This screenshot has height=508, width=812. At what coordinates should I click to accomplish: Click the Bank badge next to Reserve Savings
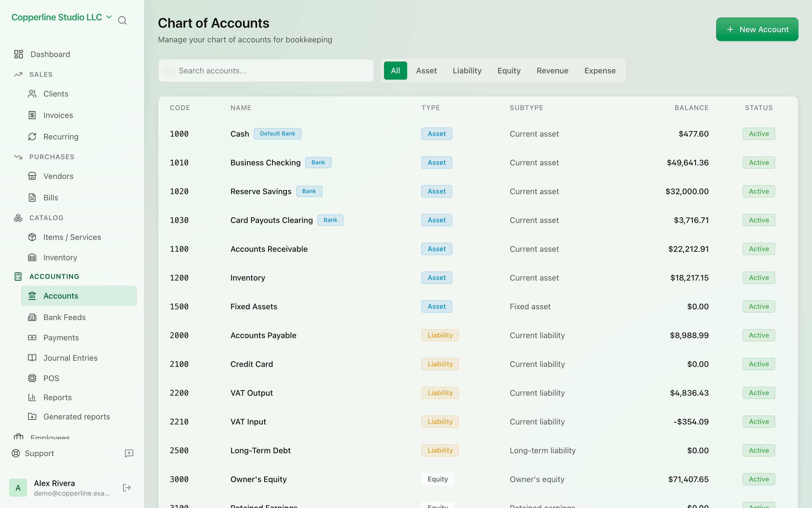pyautogui.click(x=309, y=191)
